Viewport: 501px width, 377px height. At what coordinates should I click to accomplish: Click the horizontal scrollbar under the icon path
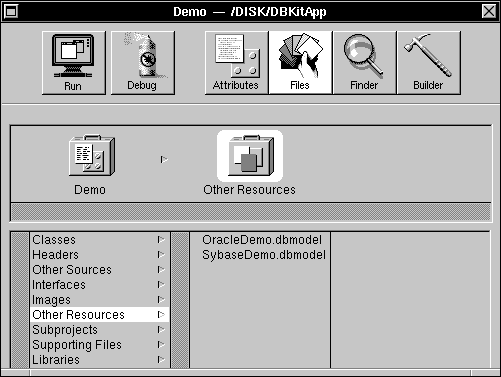[251, 212]
